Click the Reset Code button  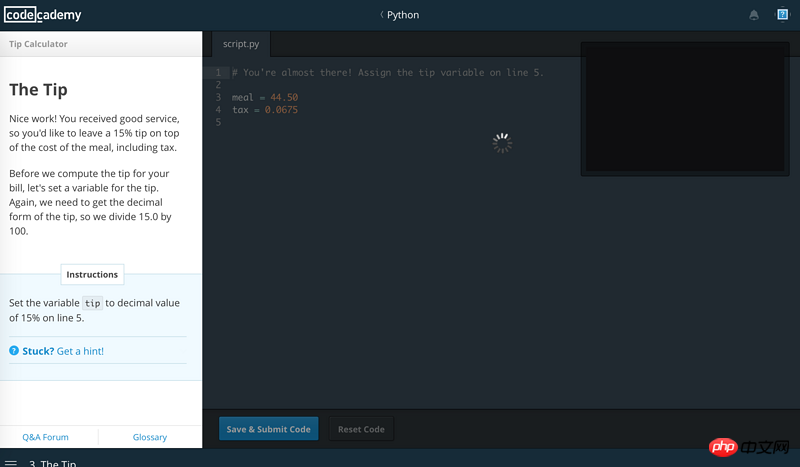pyautogui.click(x=361, y=429)
